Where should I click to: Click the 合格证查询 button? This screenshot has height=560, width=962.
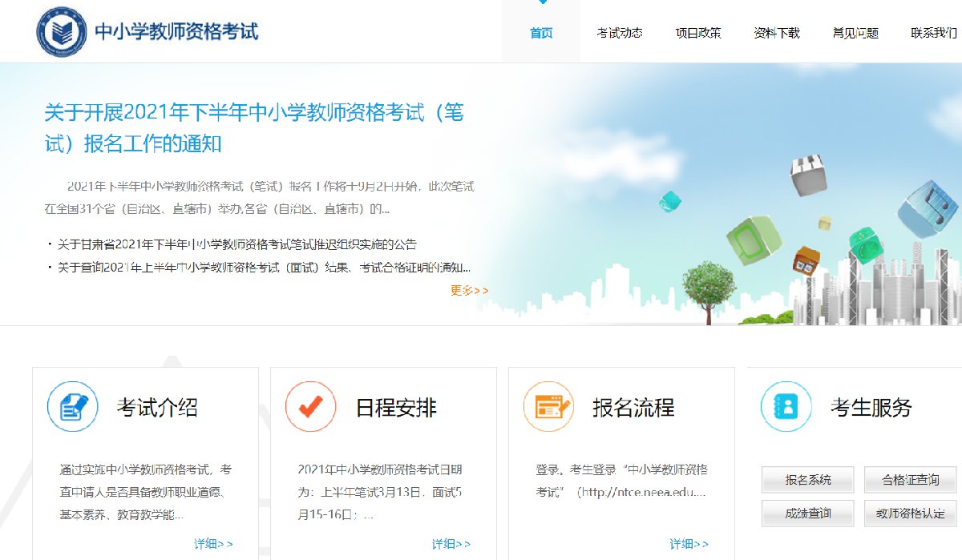pyautogui.click(x=911, y=480)
